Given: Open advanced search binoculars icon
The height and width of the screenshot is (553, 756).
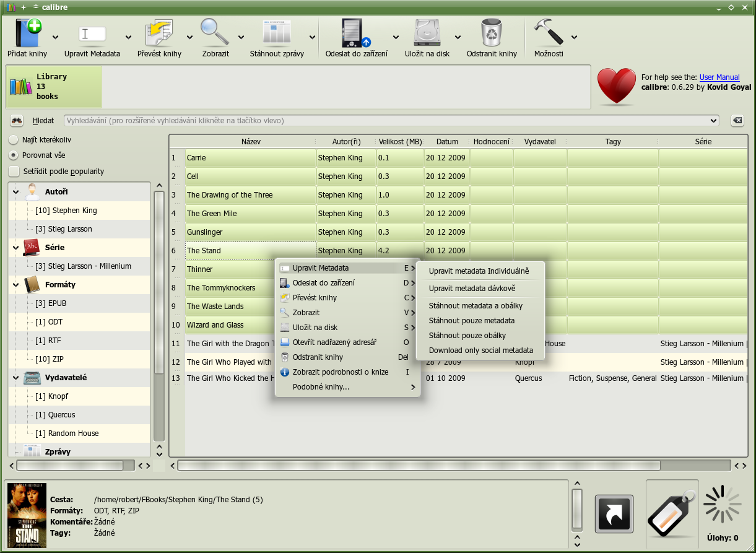Looking at the screenshot, I should (x=17, y=121).
